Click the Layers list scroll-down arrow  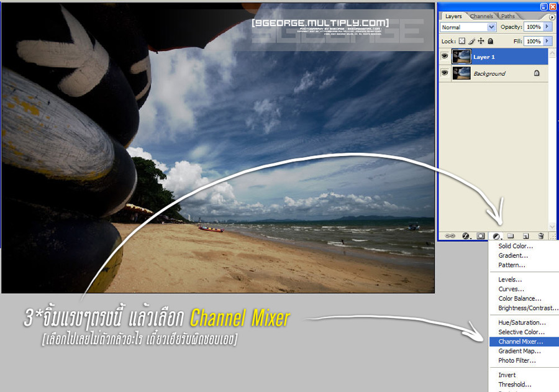tap(552, 227)
